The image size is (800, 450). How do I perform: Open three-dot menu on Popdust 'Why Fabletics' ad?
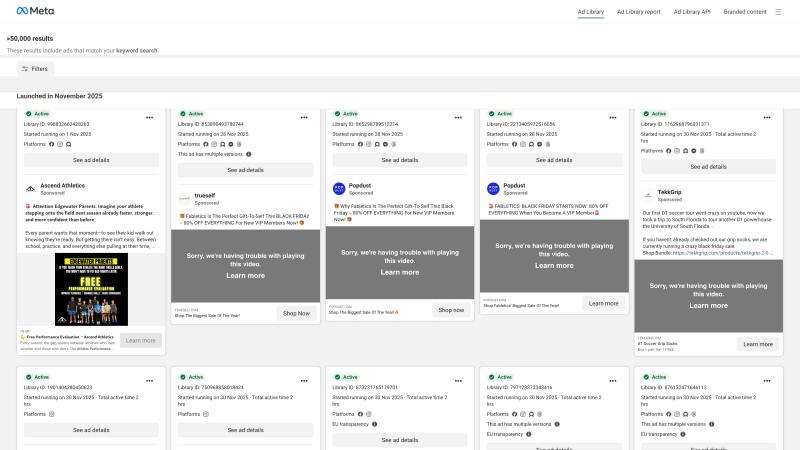pos(458,117)
